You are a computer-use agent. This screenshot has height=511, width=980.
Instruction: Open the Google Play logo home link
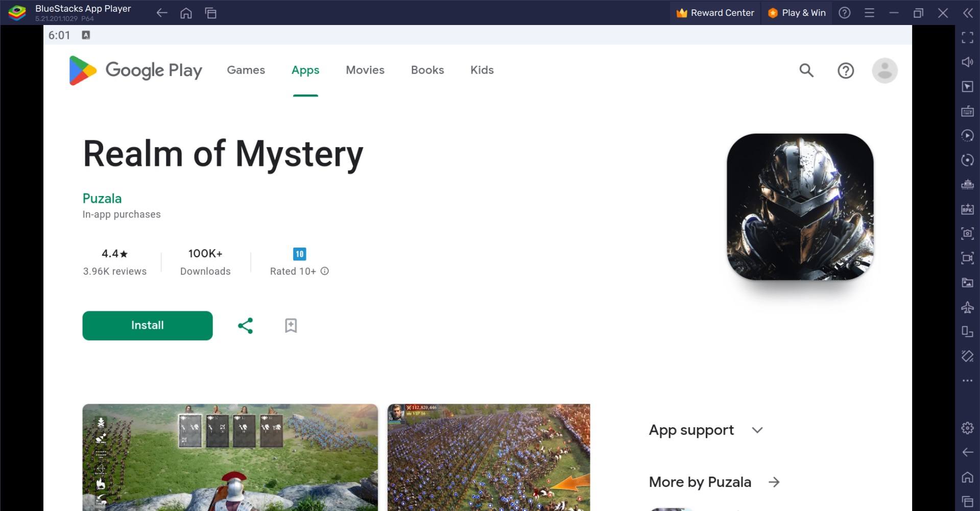pyautogui.click(x=135, y=70)
